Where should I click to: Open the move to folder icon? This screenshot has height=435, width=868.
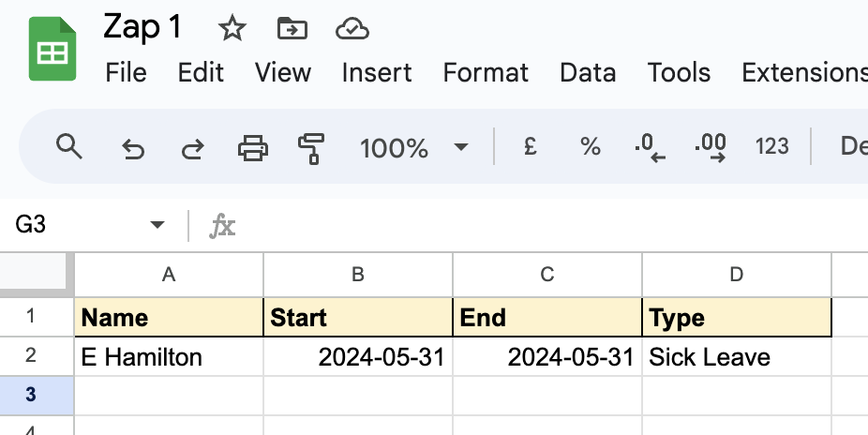(292, 28)
